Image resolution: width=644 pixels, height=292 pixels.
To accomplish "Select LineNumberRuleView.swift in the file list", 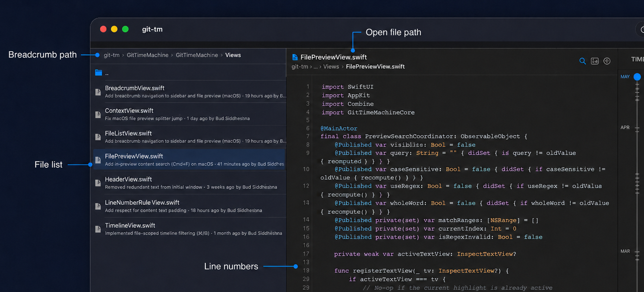I will point(189,206).
